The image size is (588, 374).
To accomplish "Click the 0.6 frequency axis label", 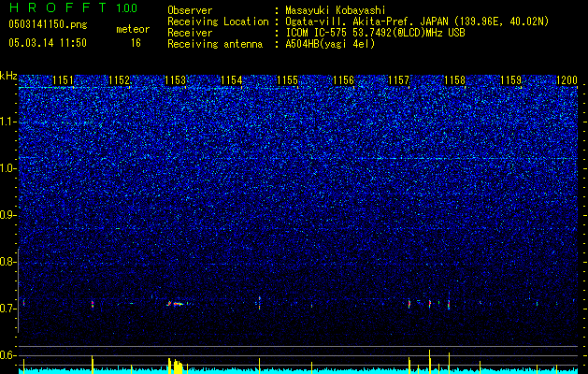I will (7, 355).
